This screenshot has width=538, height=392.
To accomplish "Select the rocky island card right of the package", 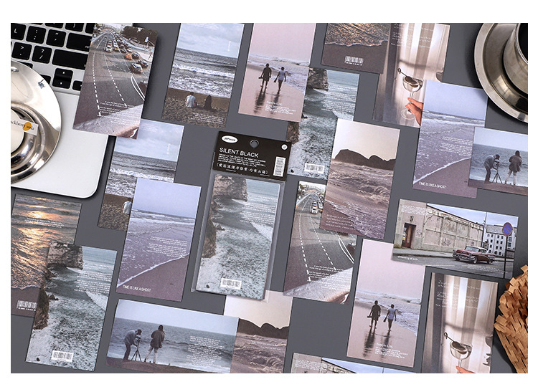I will click(360, 179).
